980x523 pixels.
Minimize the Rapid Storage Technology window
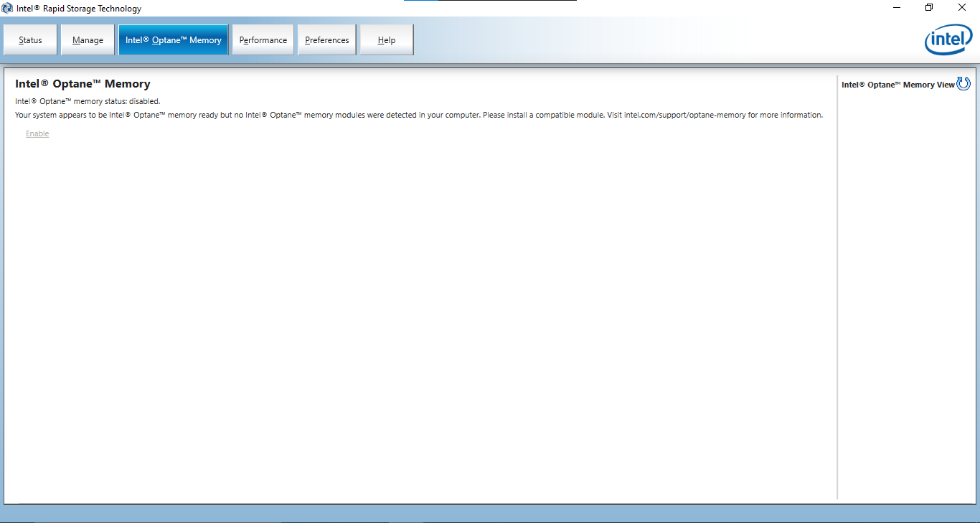(x=897, y=8)
